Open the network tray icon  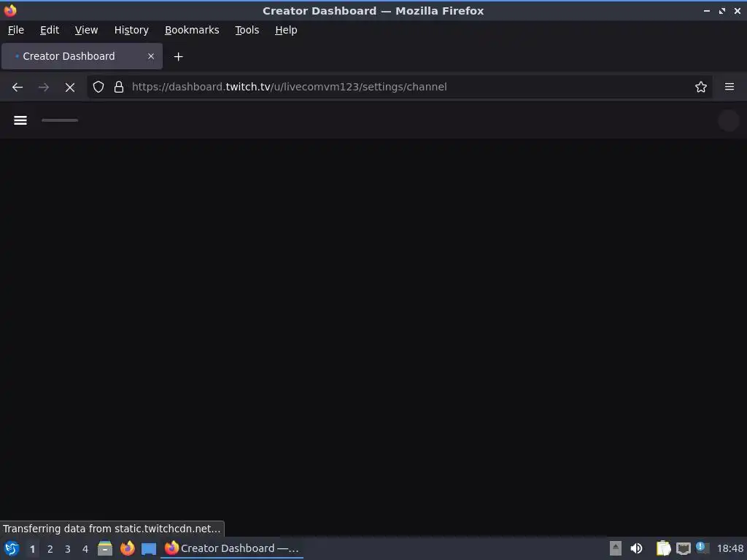683,548
